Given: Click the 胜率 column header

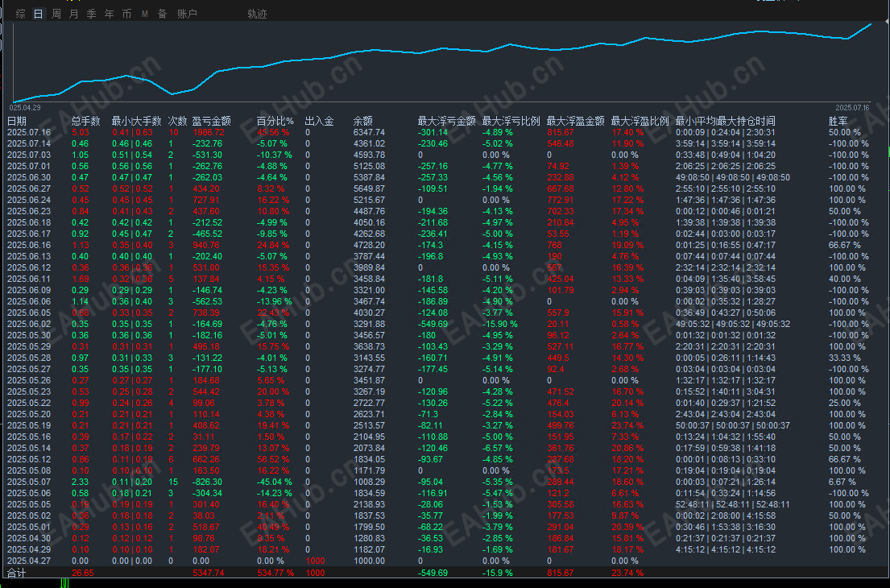Looking at the screenshot, I should click(x=838, y=121).
